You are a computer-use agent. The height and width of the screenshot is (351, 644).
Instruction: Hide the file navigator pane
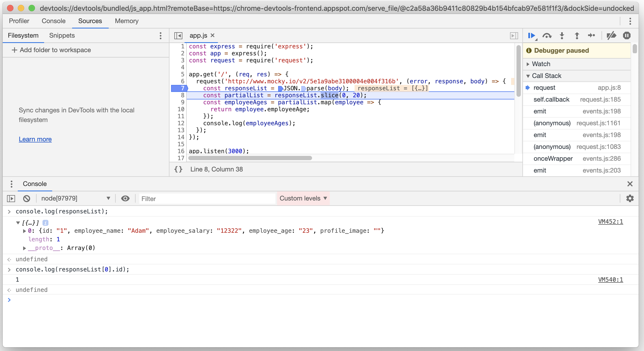click(x=178, y=35)
